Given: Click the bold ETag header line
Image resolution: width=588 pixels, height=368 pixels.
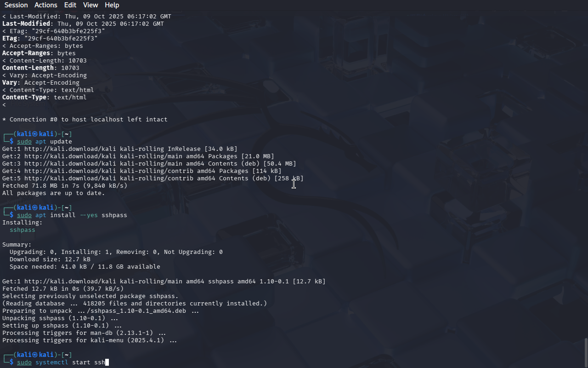Looking at the screenshot, I should 50,38.
